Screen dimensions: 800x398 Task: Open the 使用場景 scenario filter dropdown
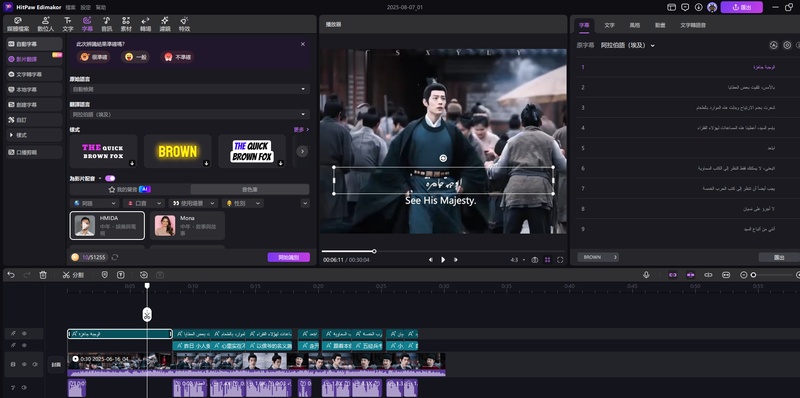pos(193,203)
